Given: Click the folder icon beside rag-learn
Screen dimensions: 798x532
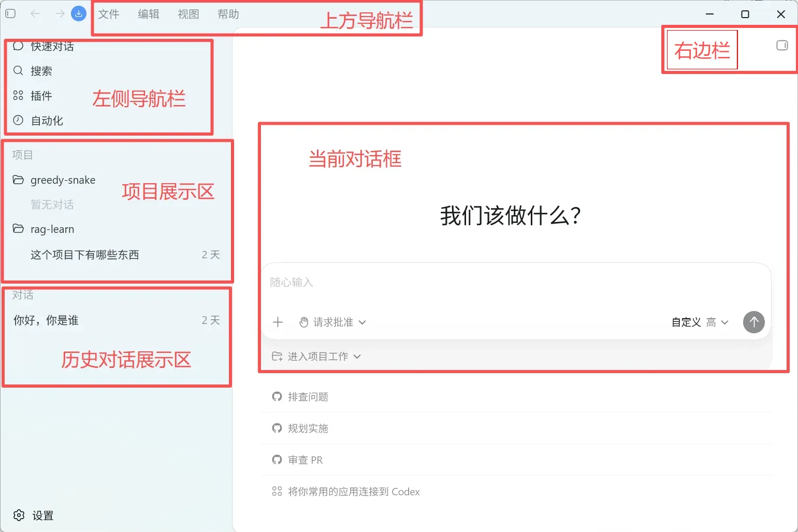Looking at the screenshot, I should tap(18, 229).
